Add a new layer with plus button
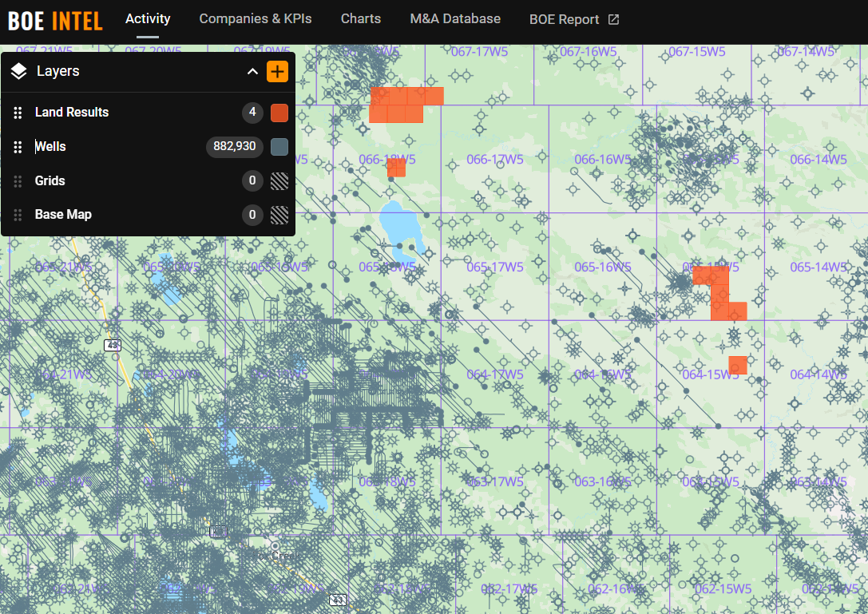 [x=277, y=71]
